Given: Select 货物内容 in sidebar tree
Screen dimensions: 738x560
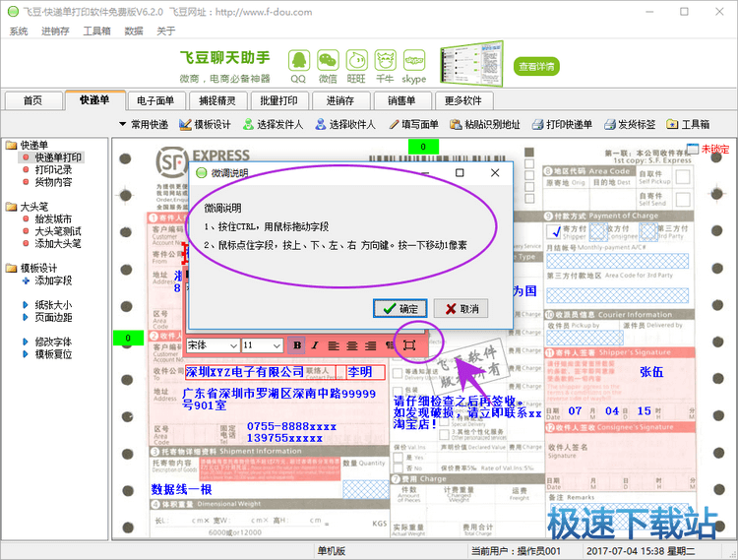Looking at the screenshot, I should coord(53,182).
